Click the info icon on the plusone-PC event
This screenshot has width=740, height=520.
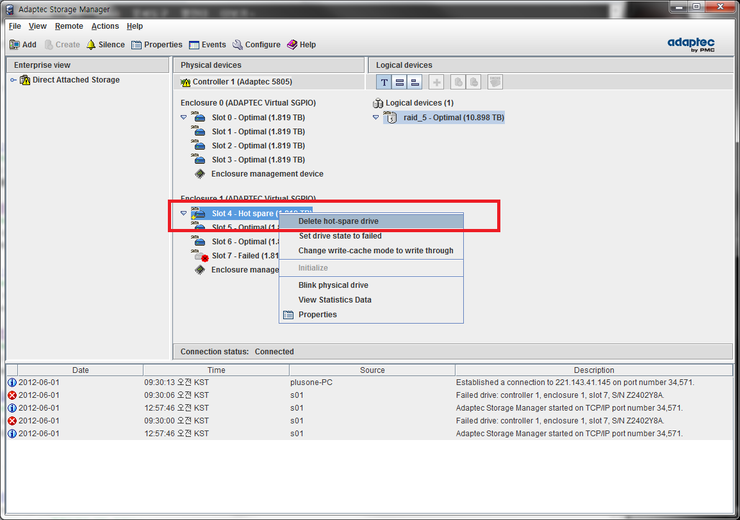pos(12,382)
